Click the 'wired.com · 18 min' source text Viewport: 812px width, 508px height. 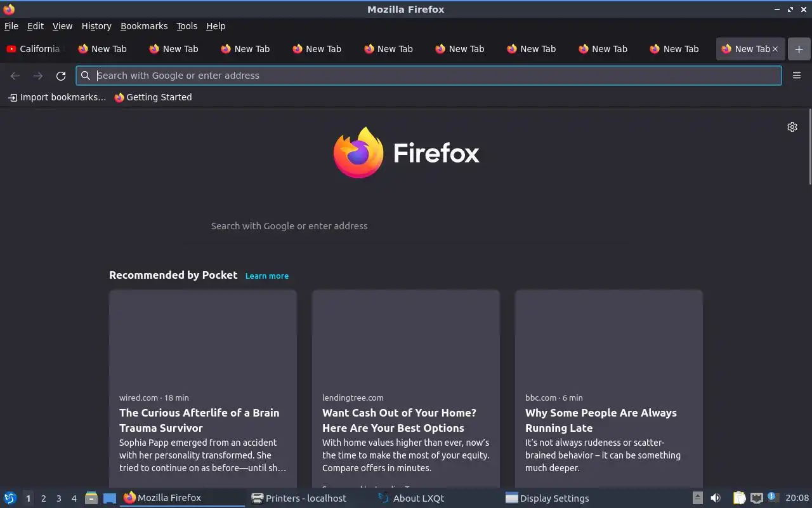point(154,398)
